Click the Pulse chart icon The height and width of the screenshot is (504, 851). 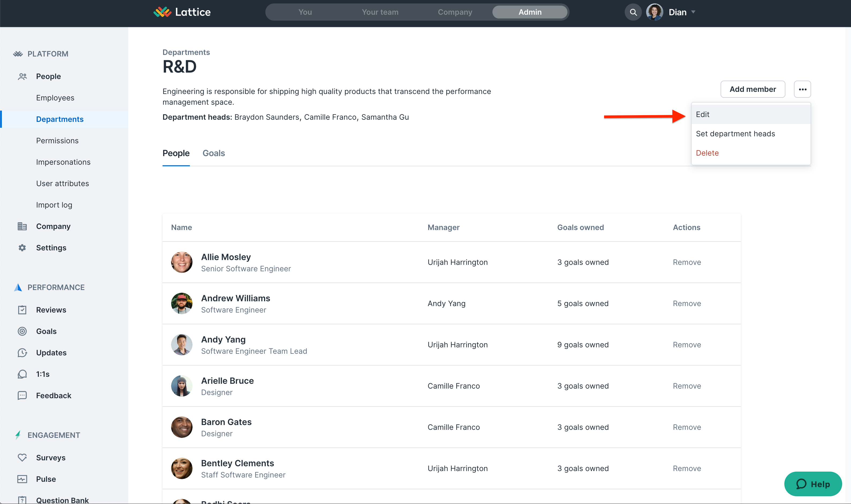[x=22, y=479]
